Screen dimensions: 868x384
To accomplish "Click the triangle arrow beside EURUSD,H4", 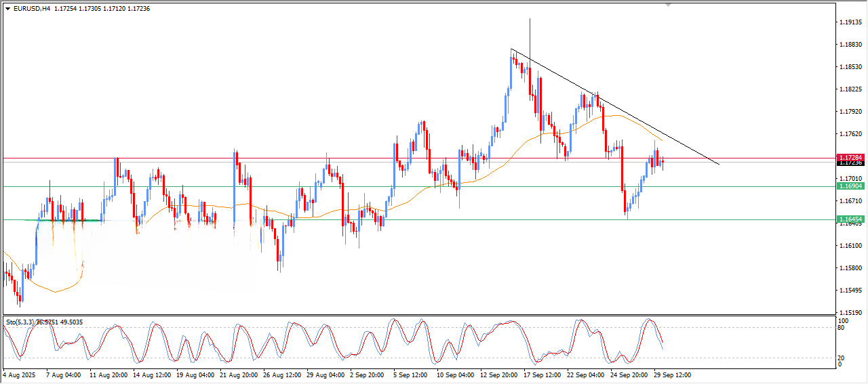I will (x=7, y=9).
